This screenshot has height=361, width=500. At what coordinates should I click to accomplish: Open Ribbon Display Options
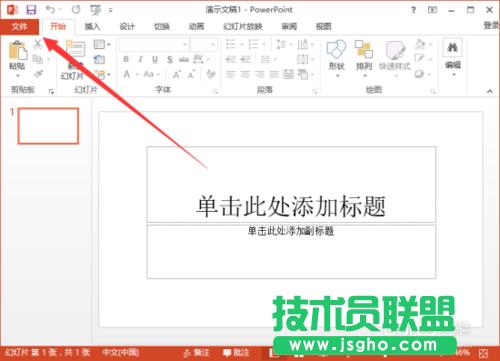coord(432,10)
